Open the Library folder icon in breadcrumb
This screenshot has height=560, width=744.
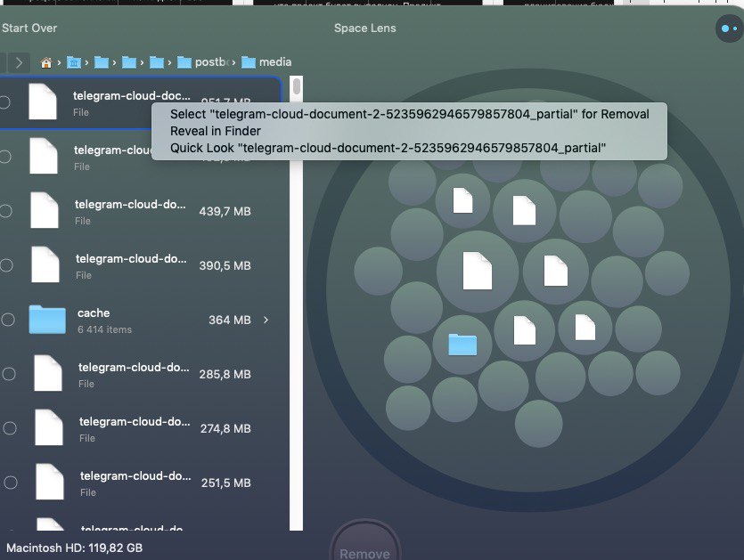[x=74, y=62]
